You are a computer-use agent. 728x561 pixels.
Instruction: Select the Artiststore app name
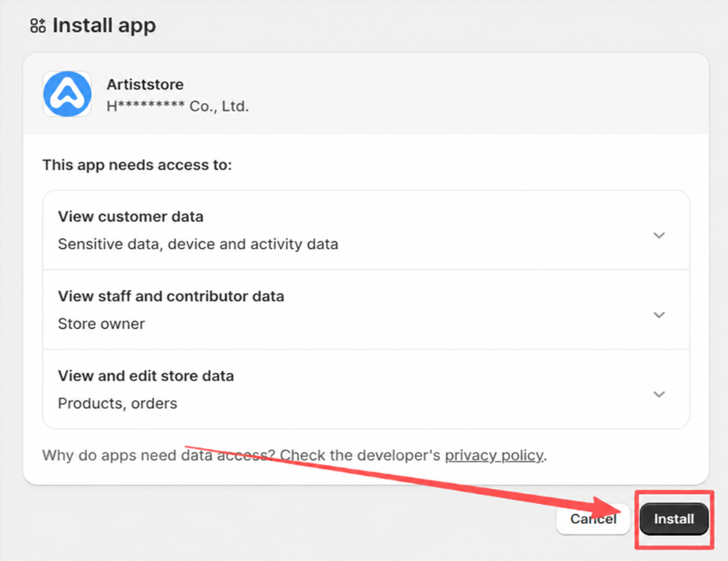pyautogui.click(x=145, y=84)
